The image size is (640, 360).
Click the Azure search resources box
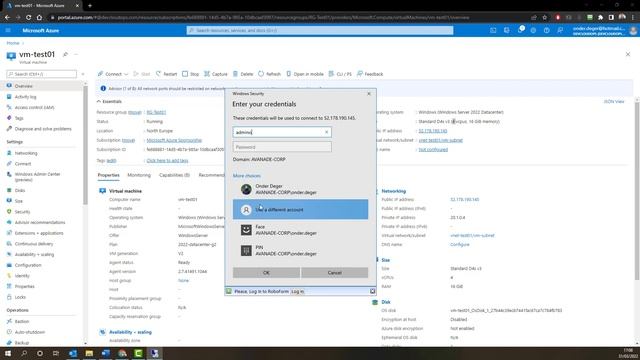click(x=320, y=30)
